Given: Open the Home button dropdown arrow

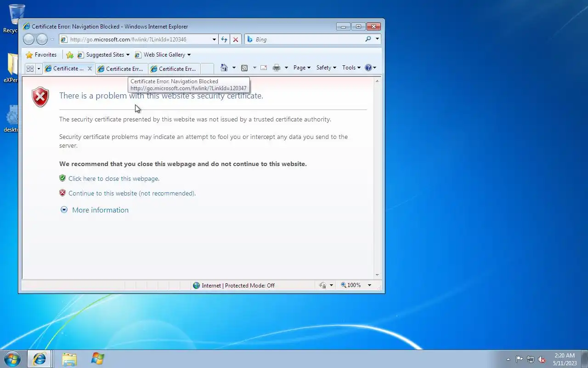Looking at the screenshot, I should tap(234, 68).
